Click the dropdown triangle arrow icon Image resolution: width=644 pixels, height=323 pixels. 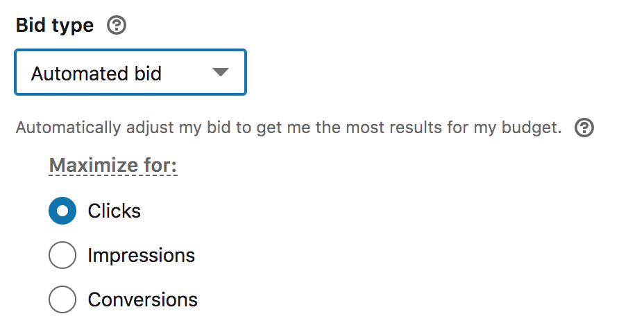220,72
